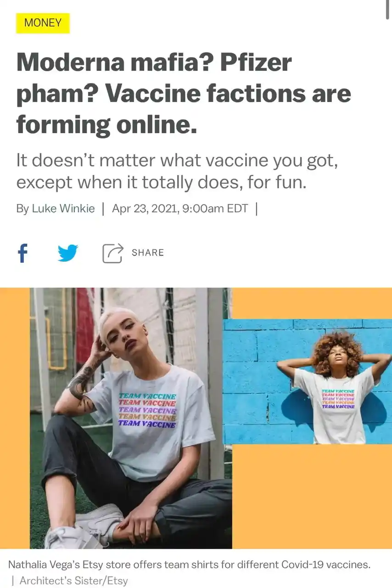Tap the SHARE text label
The image size is (392, 588).
click(147, 253)
